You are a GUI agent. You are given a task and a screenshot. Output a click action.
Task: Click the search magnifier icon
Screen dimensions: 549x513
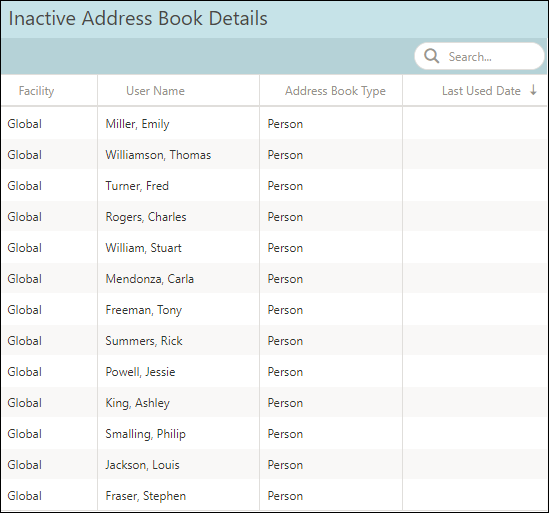coord(431,56)
